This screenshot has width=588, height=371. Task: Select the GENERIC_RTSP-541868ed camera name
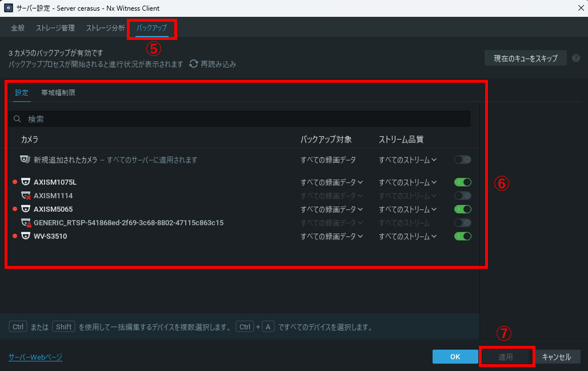point(129,223)
